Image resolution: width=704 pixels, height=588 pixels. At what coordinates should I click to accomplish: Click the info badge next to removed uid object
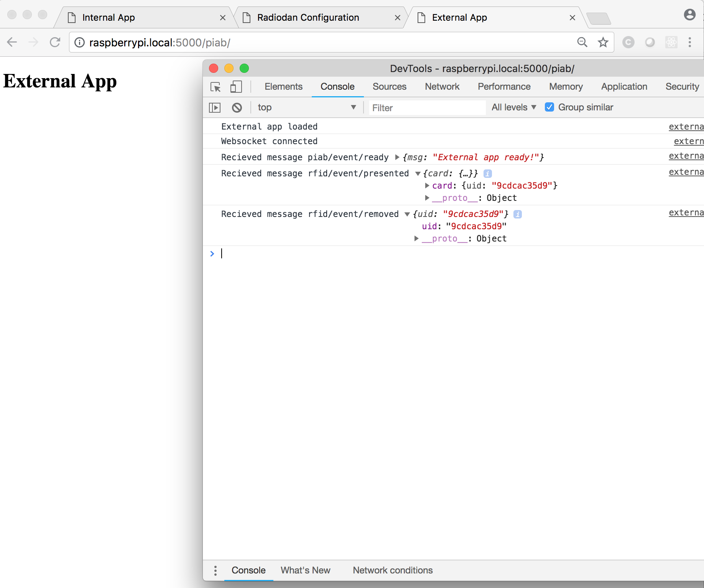pos(518,214)
